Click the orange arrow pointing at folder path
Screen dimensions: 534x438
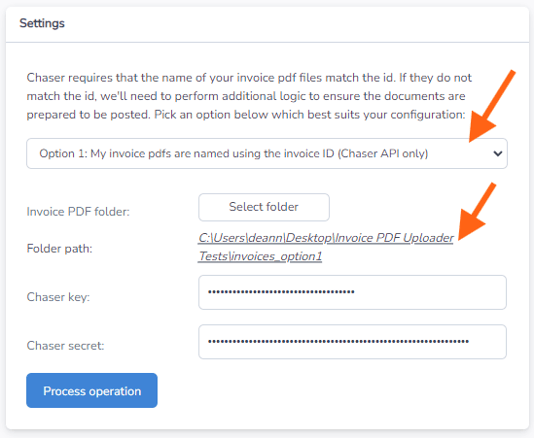click(x=477, y=212)
